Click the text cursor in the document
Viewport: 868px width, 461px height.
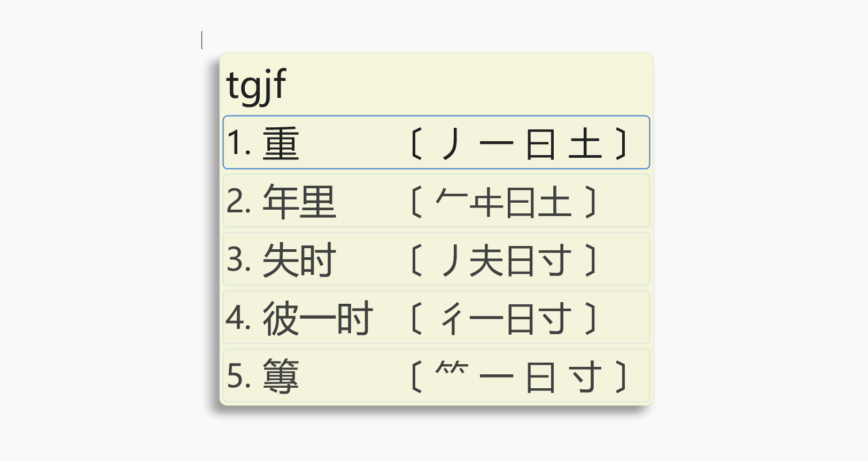[x=201, y=40]
